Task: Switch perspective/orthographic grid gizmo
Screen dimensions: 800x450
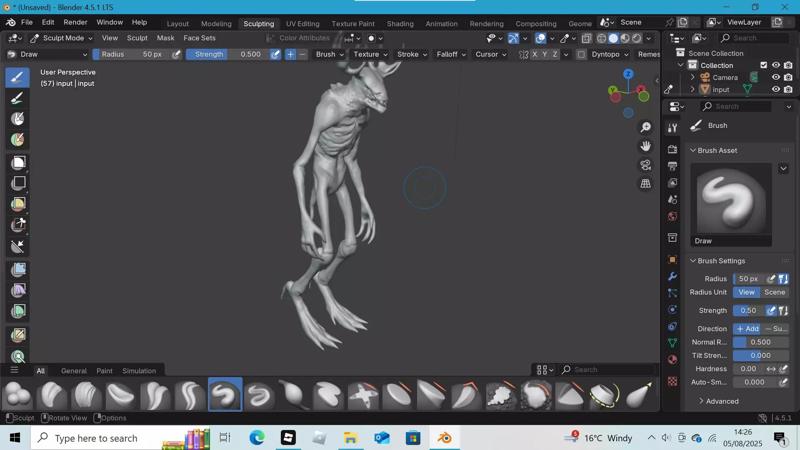Action: pos(646,184)
